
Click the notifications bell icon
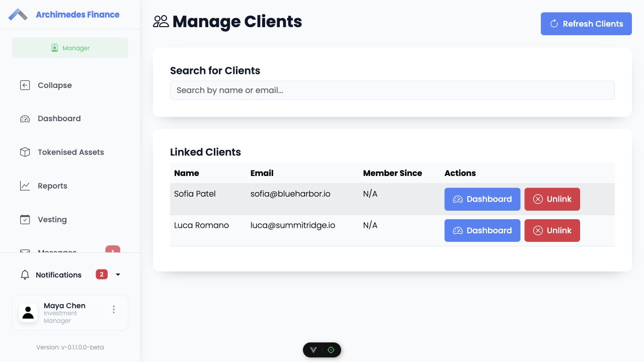pos(25,275)
